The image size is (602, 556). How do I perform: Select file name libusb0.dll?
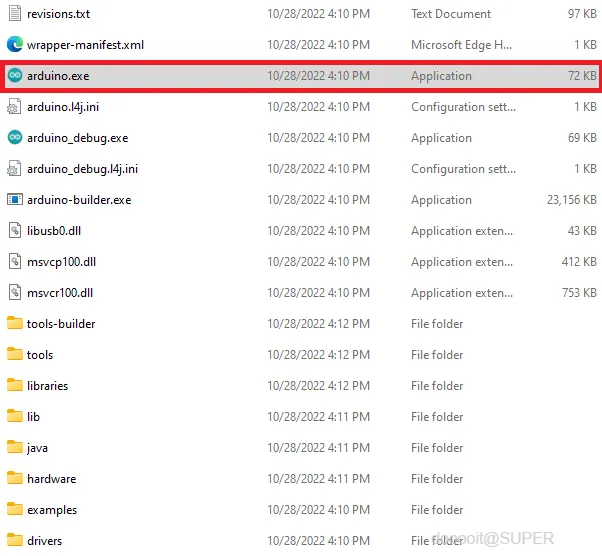coord(54,231)
